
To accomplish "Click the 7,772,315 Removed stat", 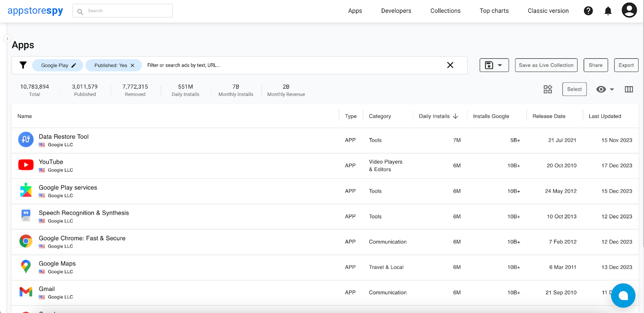I will pos(135,90).
